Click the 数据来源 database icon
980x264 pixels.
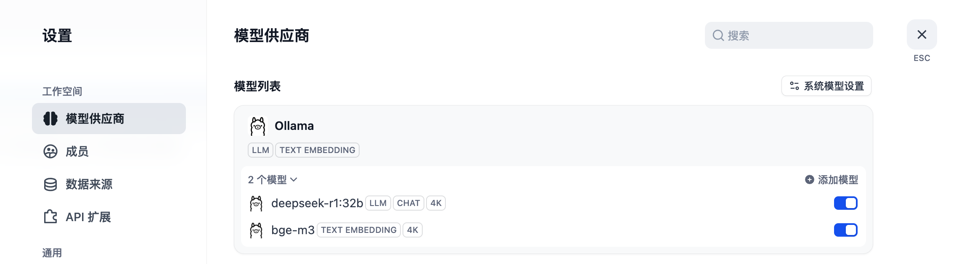[x=50, y=184]
